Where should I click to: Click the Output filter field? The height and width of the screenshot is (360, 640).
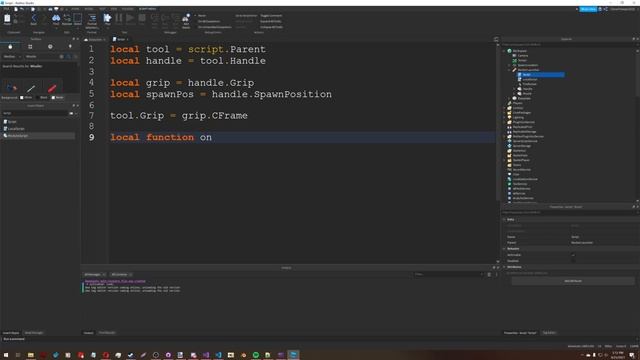tap(448, 274)
